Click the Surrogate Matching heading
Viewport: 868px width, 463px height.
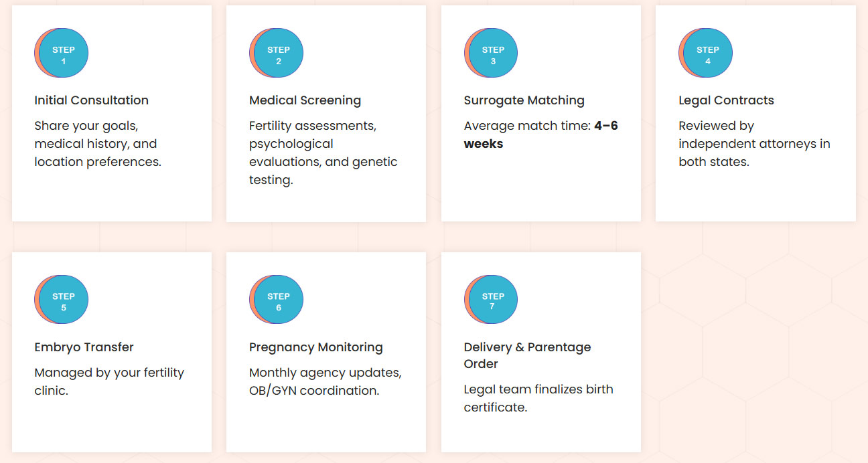524,100
